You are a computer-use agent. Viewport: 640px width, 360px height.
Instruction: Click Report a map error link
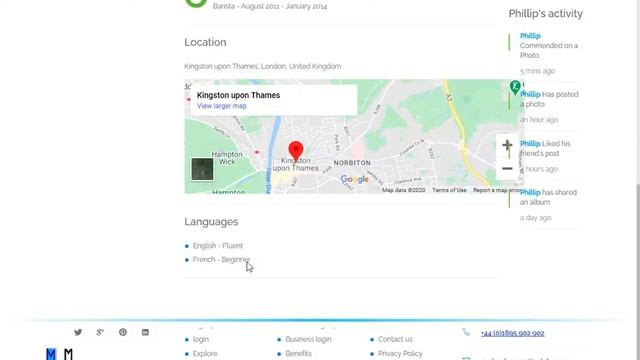(496, 190)
